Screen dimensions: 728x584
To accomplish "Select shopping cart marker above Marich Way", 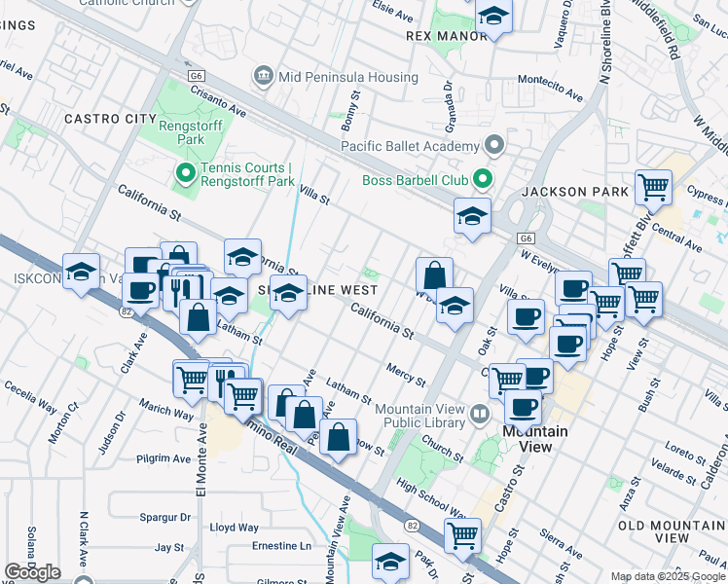I will click(192, 382).
